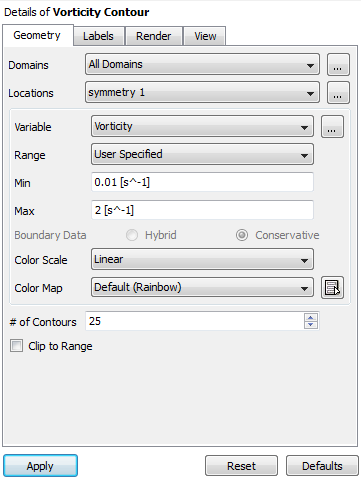Switch to the Geometry tab
This screenshot has width=361, height=481.
[37, 35]
